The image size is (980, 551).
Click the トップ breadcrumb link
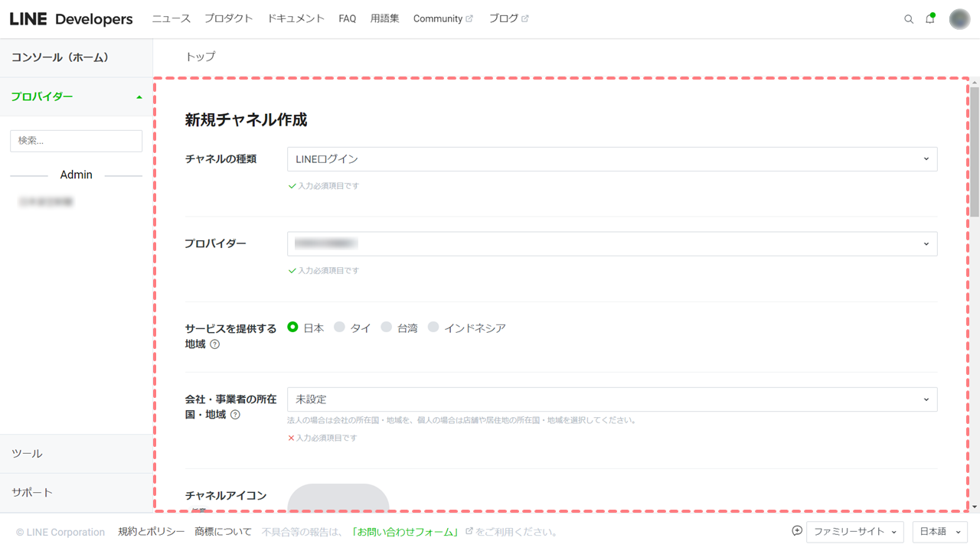pos(201,57)
